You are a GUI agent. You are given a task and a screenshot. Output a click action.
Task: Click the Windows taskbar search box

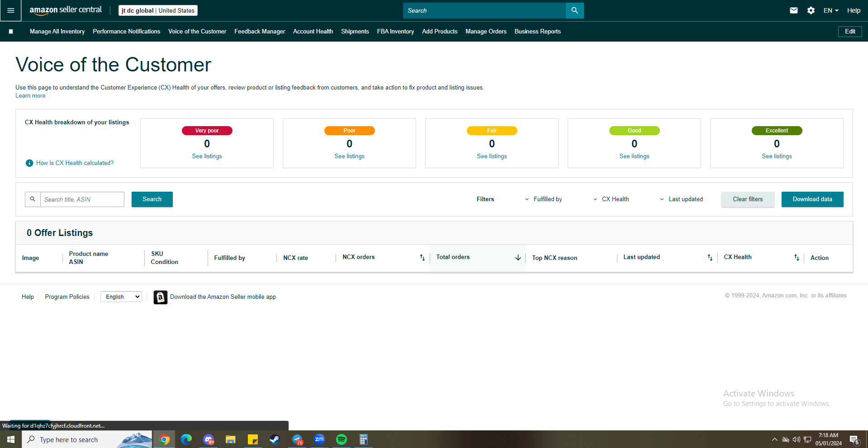(88, 439)
